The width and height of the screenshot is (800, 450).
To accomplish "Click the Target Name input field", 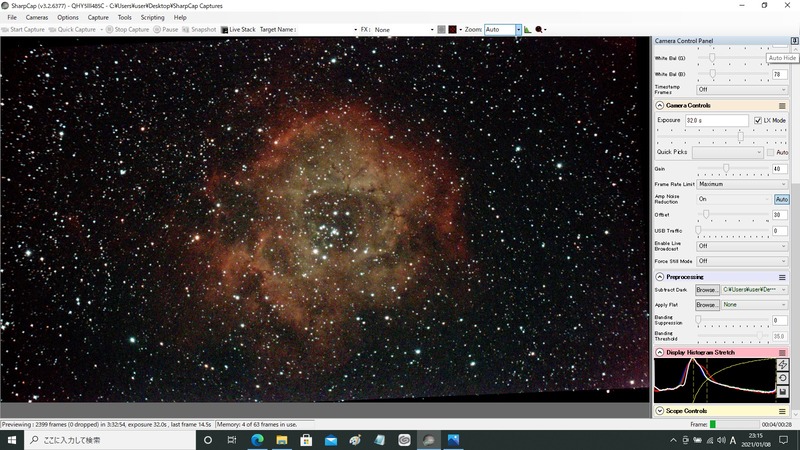I will coord(324,30).
